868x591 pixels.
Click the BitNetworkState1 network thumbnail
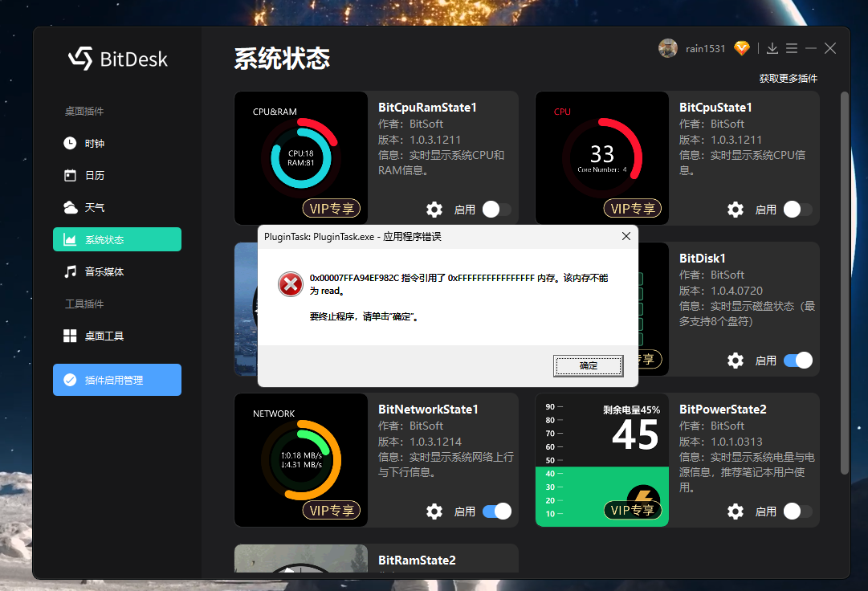click(301, 460)
